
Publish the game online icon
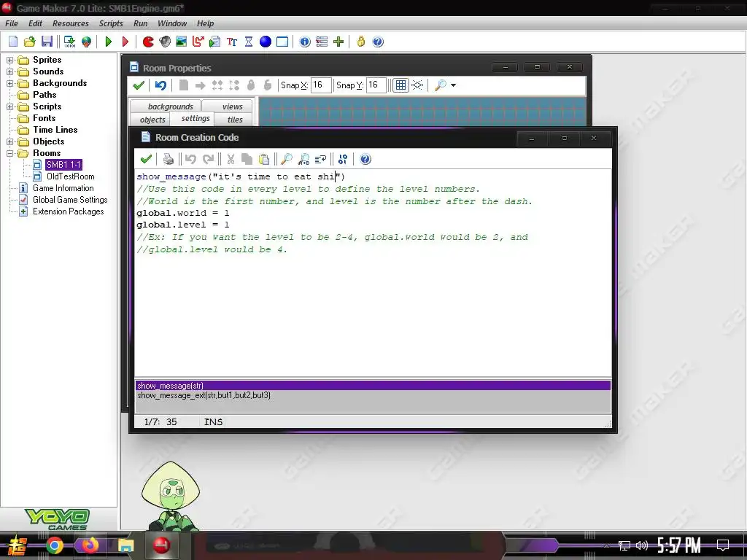click(86, 42)
